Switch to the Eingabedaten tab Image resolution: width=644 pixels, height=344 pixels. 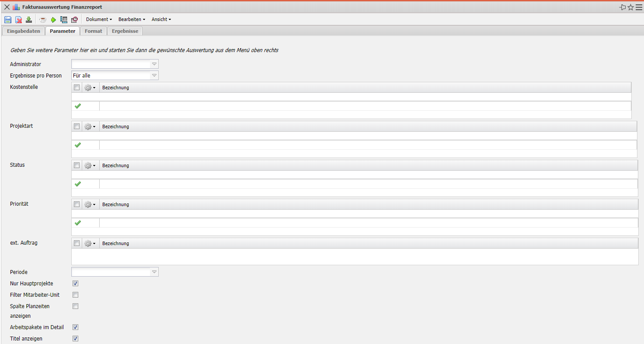click(24, 31)
